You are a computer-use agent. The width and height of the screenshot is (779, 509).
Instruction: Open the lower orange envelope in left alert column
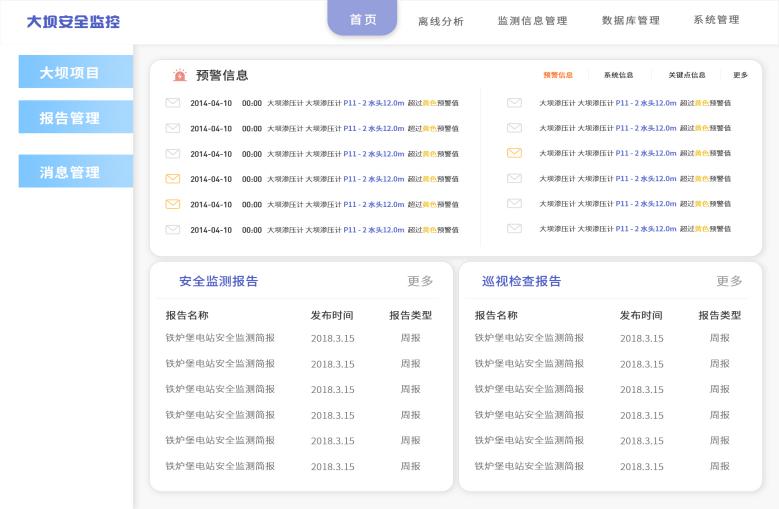tap(172, 204)
